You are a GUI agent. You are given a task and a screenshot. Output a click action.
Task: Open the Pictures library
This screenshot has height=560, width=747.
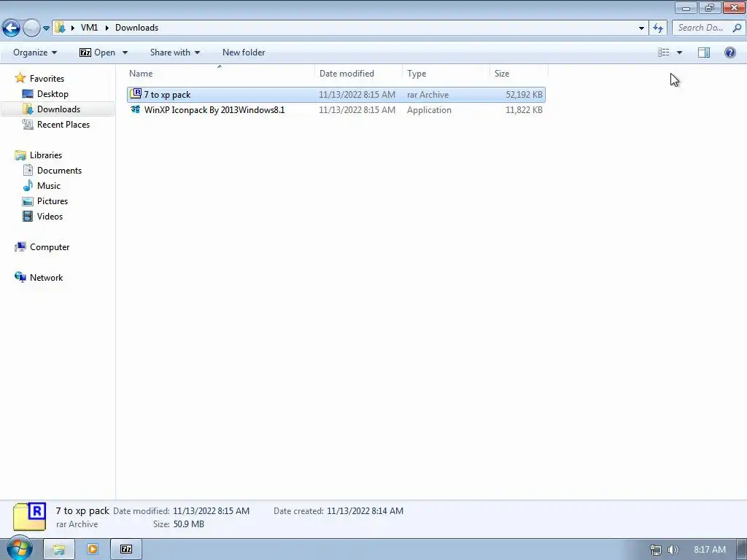point(53,201)
